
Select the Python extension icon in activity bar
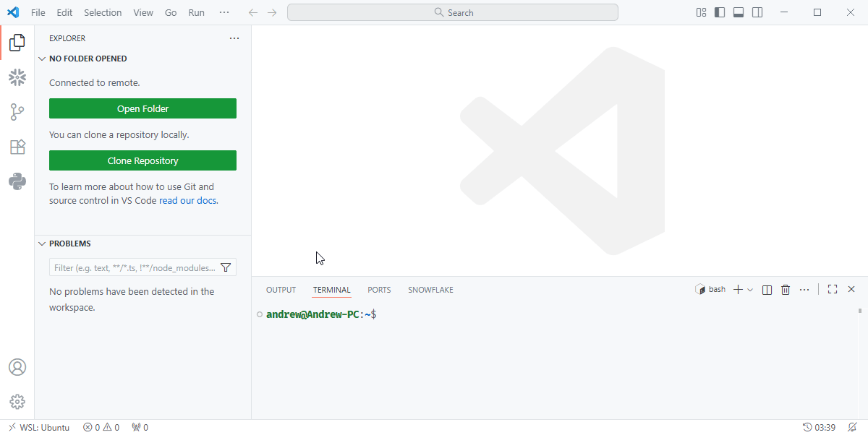(x=17, y=181)
